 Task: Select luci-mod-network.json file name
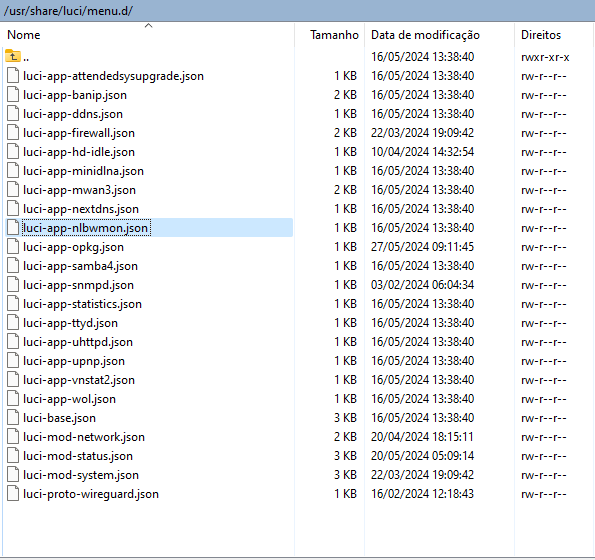[83, 437]
